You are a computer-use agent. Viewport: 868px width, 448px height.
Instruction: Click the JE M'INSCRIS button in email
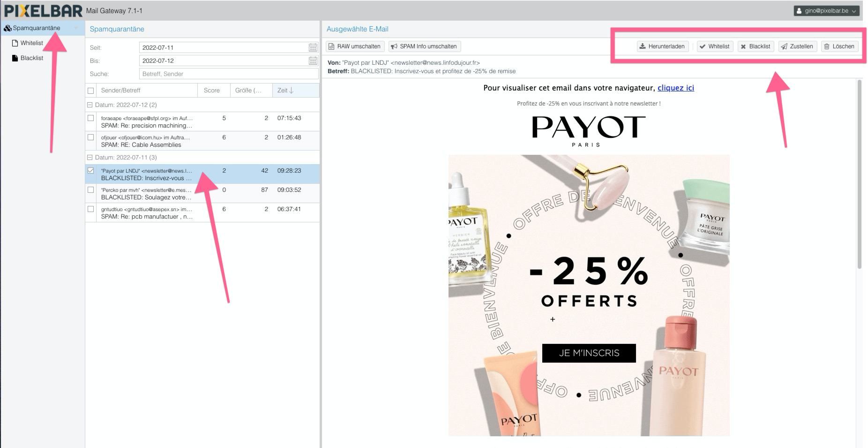click(x=589, y=353)
